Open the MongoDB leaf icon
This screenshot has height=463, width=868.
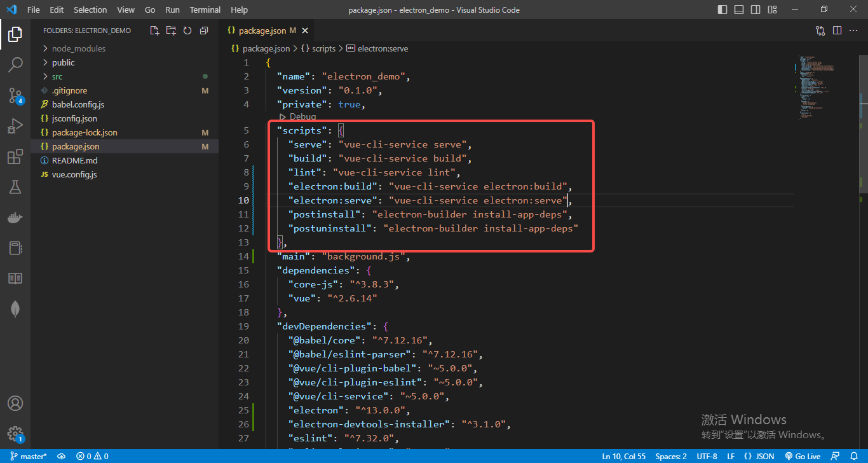(15, 309)
